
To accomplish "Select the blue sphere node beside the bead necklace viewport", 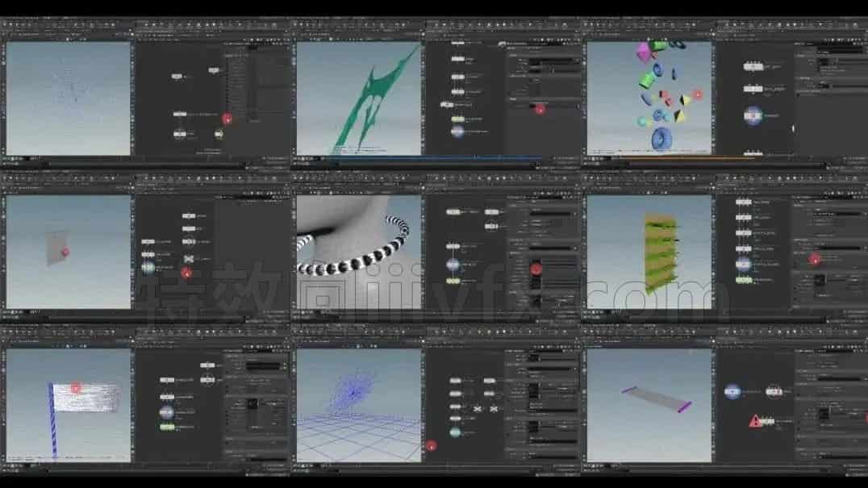I will click(x=453, y=265).
